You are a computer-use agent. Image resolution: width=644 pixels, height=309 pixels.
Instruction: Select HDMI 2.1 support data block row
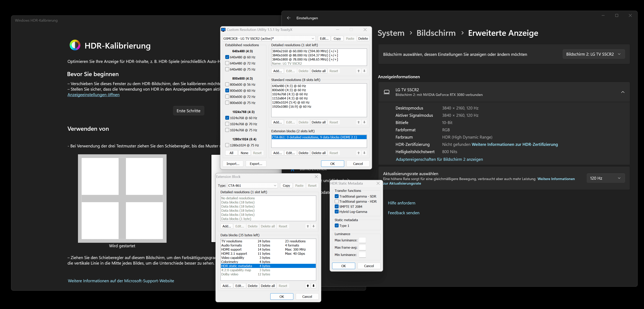click(x=268, y=254)
